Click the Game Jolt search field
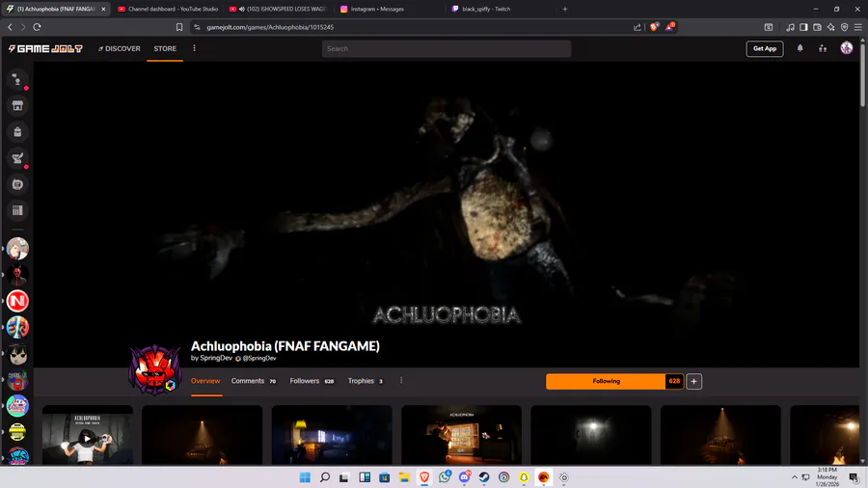 pos(447,48)
